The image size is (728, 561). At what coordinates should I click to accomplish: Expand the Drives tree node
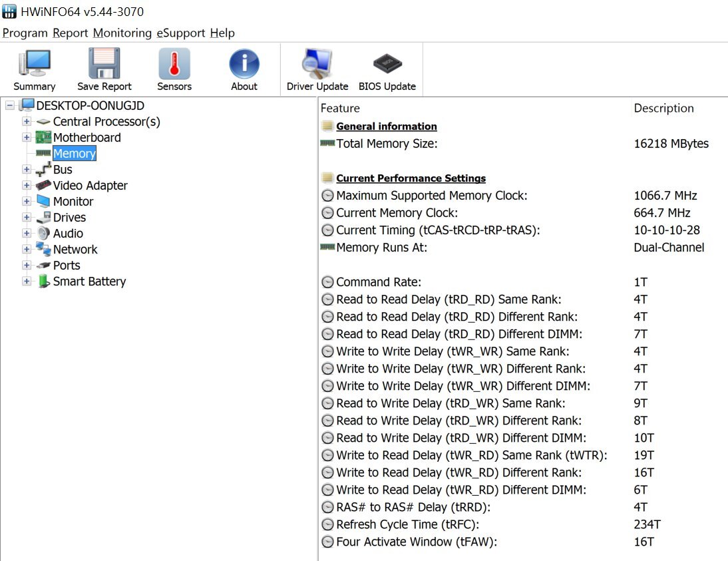(27, 218)
